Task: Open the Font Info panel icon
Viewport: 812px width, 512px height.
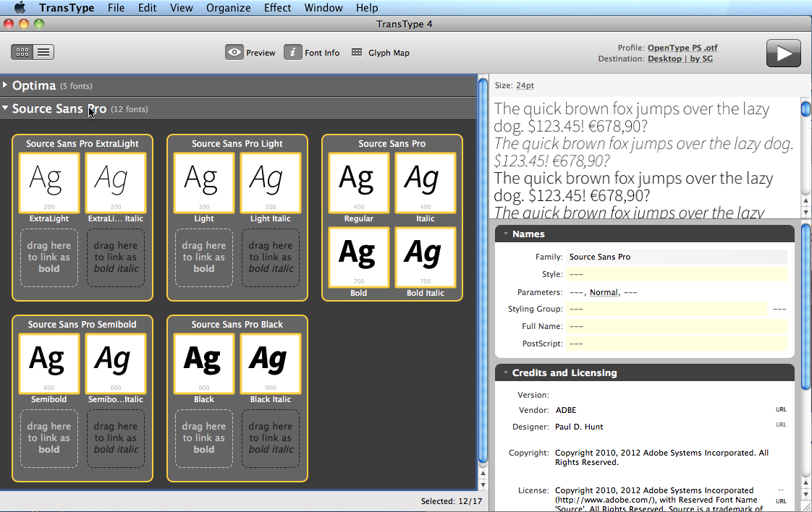Action: 292,52
